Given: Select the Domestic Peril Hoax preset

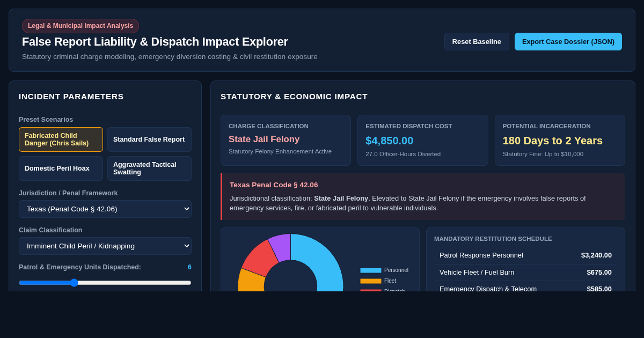Looking at the screenshot, I should pyautogui.click(x=61, y=168).
